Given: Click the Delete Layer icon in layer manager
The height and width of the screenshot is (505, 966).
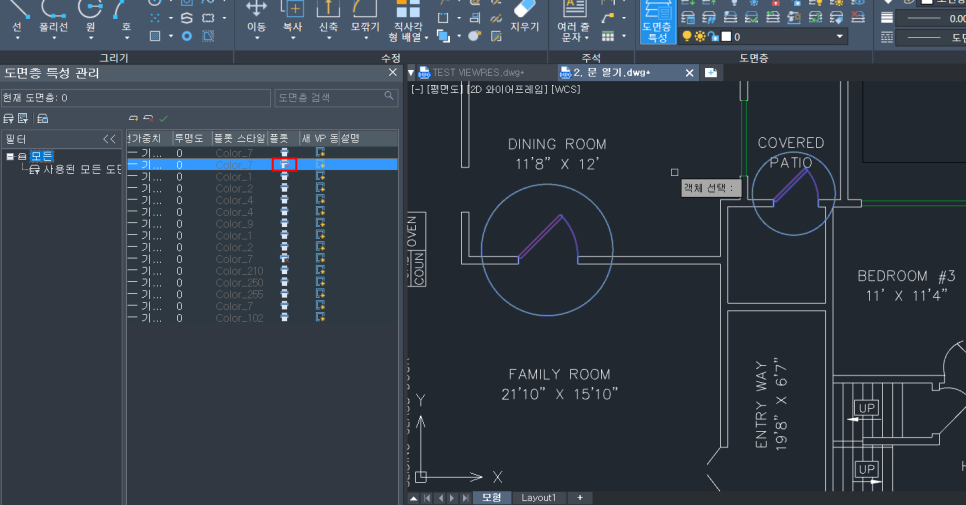Looking at the screenshot, I should pos(148,118).
